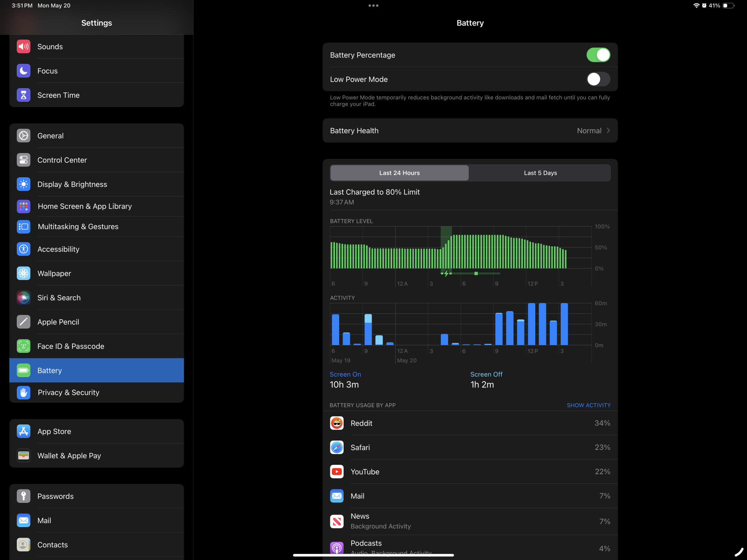The image size is (747, 560).
Task: Tap the tallest 12 P activity bar
Action: pyautogui.click(x=531, y=324)
